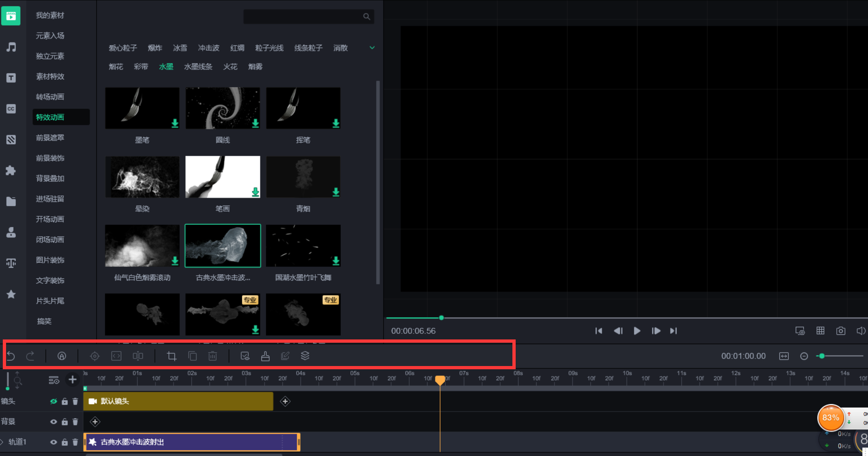Open the CC captions section in sidebar

[x=11, y=109]
